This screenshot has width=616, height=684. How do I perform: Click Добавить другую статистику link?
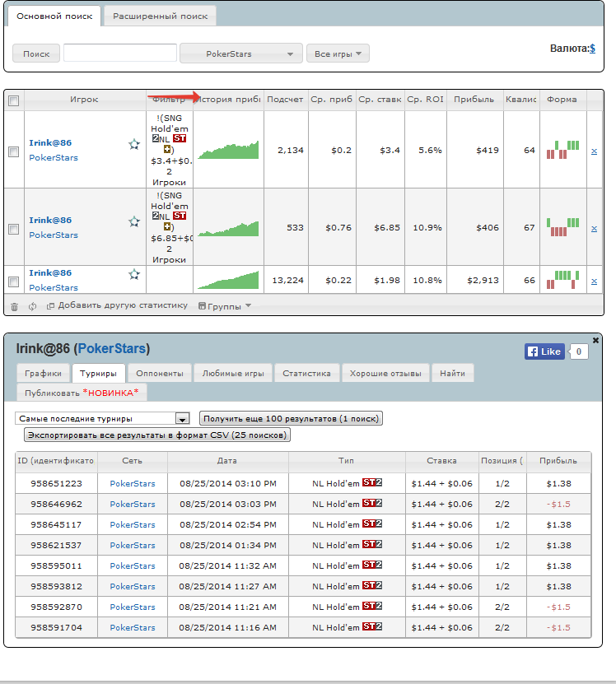[x=118, y=306]
